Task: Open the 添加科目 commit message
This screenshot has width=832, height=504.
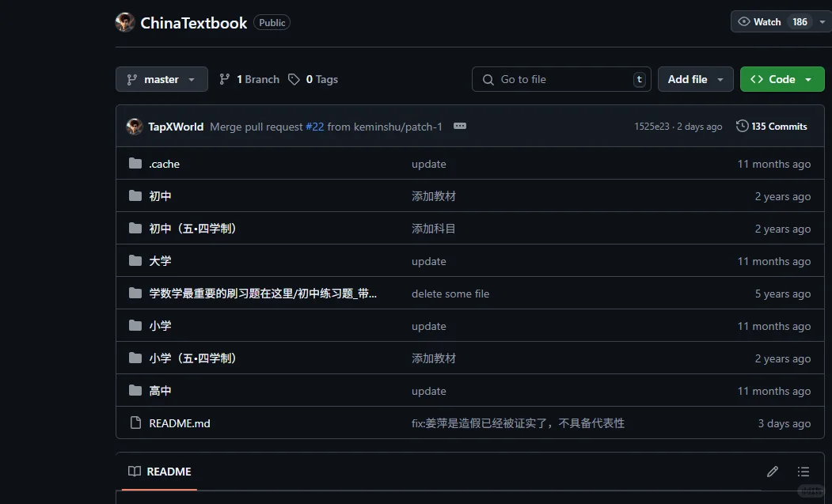Action: (434, 229)
